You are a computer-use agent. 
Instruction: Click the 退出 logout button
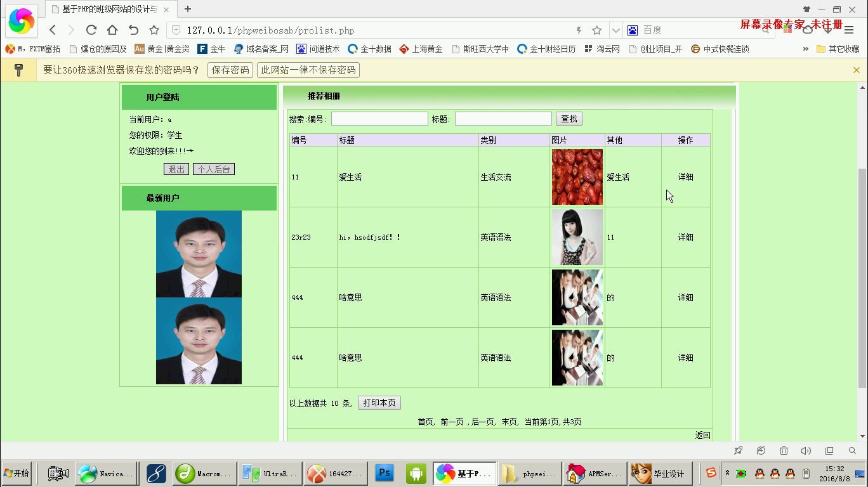(176, 169)
